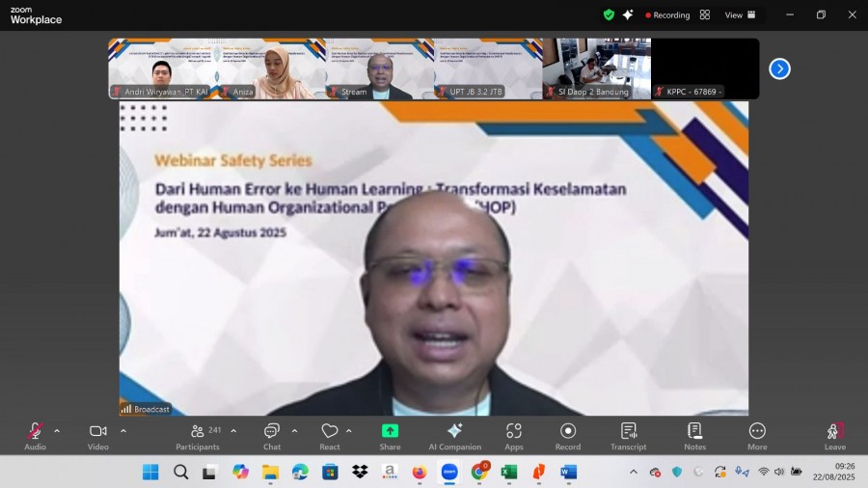Screen dimensions: 868x488
Task: Expand chat options arrow next to Chat
Action: click(x=294, y=431)
